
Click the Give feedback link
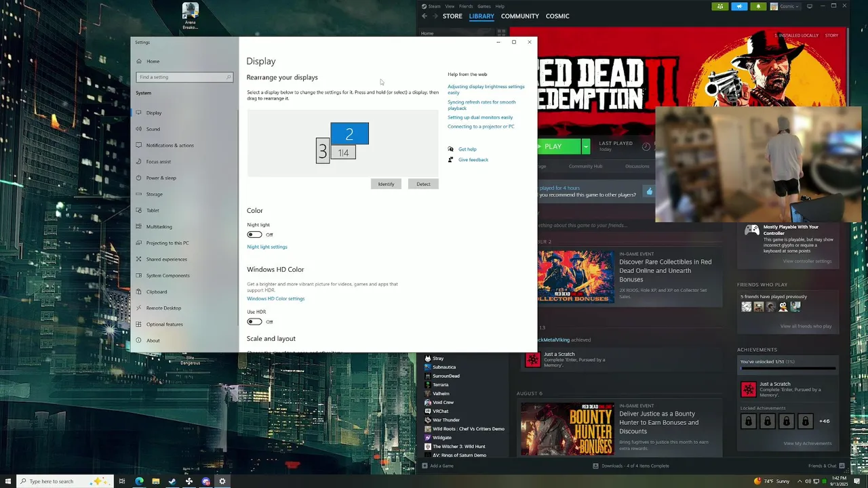(473, 159)
